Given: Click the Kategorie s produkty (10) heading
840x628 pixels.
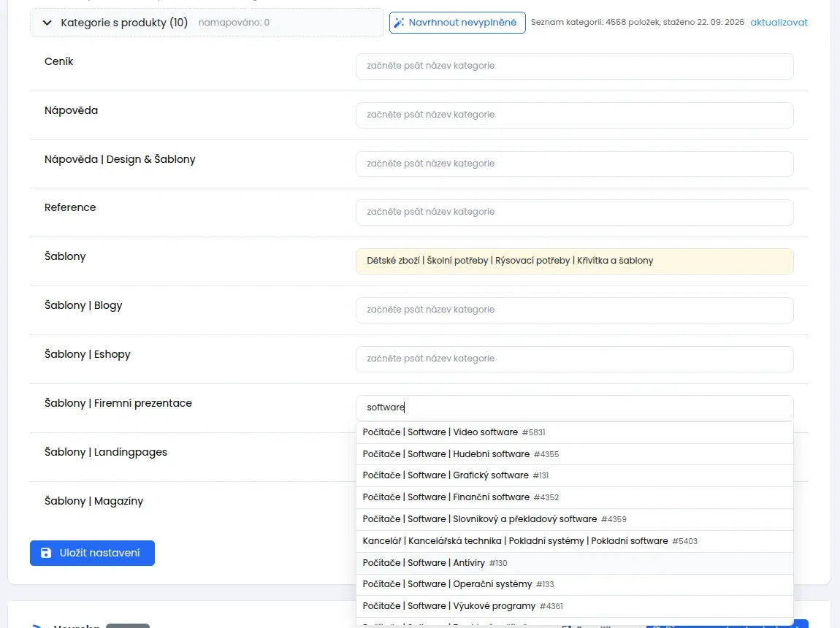Looking at the screenshot, I should [x=124, y=23].
